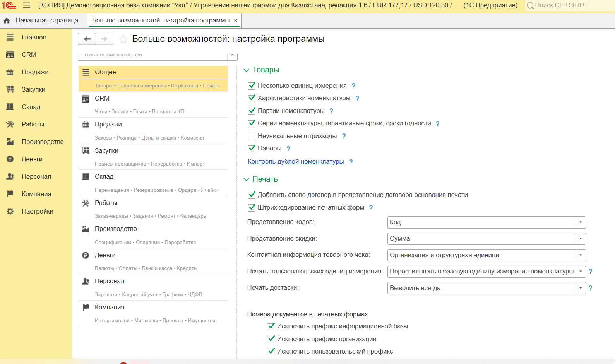Click help icon next to Печать доставки
615x364 pixels.
point(591,288)
